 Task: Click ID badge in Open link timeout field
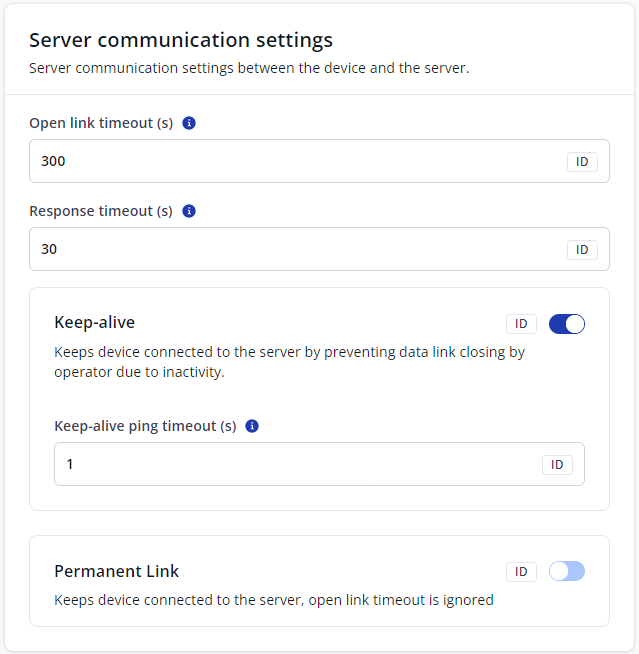tap(582, 161)
